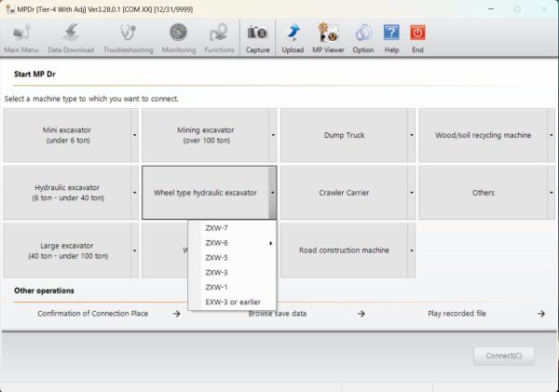
Task: Click the Connect(C) button
Action: coord(504,356)
